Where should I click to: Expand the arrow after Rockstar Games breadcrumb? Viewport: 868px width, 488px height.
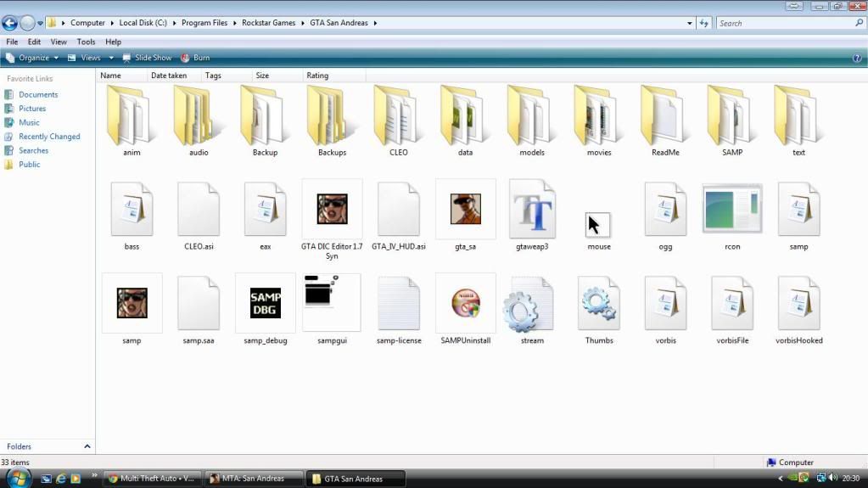303,23
